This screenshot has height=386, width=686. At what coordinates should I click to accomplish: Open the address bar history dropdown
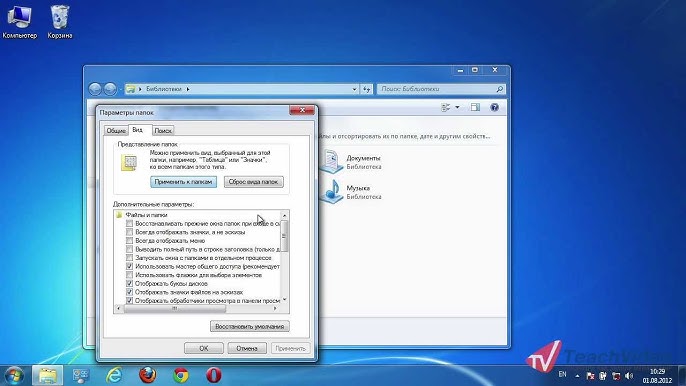click(x=354, y=89)
